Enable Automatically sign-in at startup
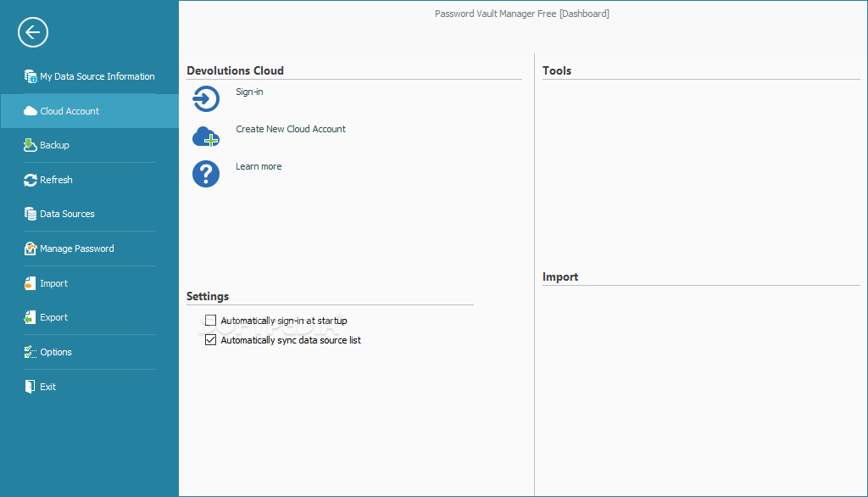868x497 pixels. 210,321
